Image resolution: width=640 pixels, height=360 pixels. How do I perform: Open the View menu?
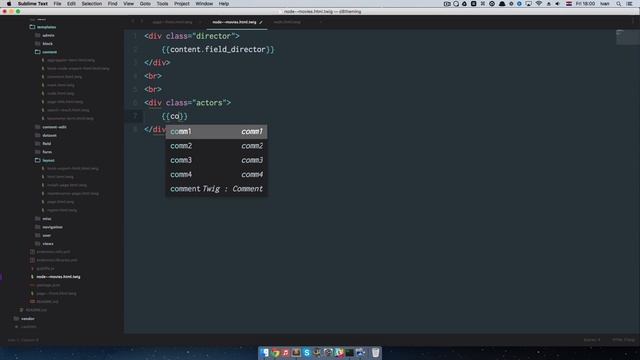coord(128,4)
